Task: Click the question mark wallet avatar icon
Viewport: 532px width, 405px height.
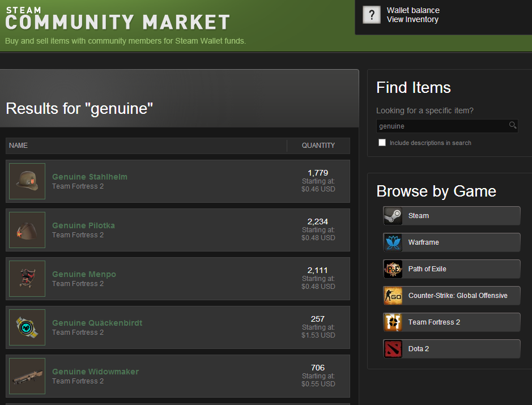Action: point(371,15)
